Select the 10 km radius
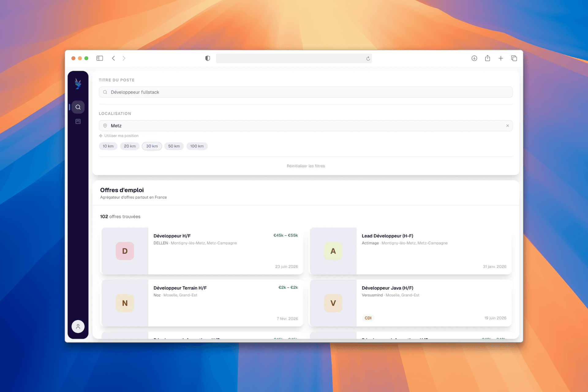This screenshot has height=392, width=588. pos(108,146)
